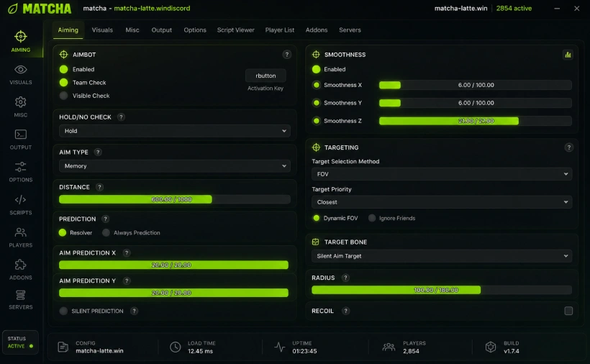Click the Targeting help question mark
Image resolution: width=590 pixels, height=364 pixels.
coord(568,147)
